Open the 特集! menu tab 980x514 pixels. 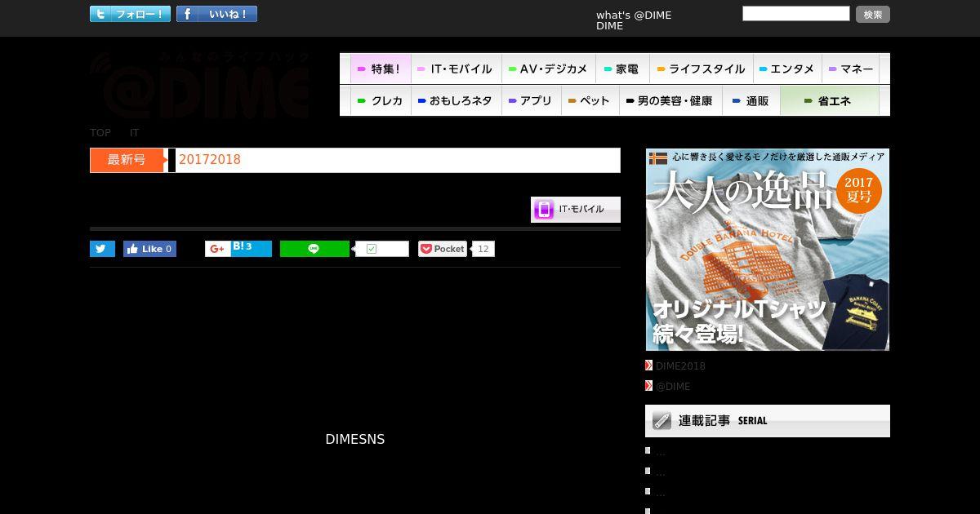(x=381, y=69)
